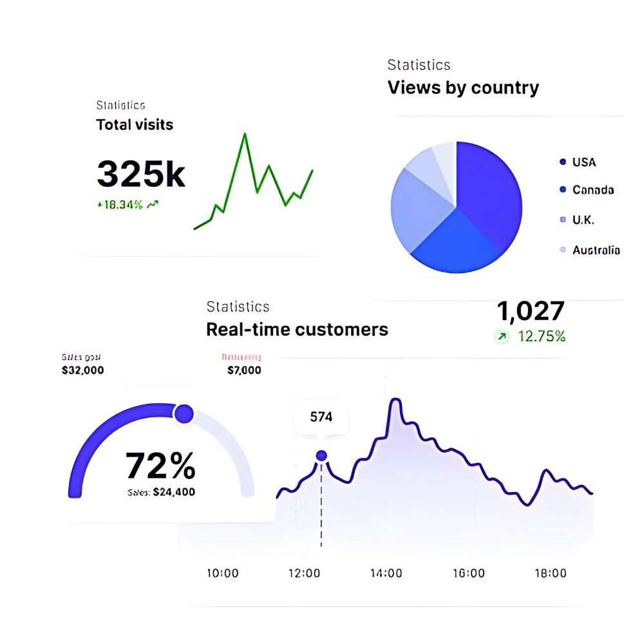
Task: Click the Real-time customers heading
Action: point(297,330)
